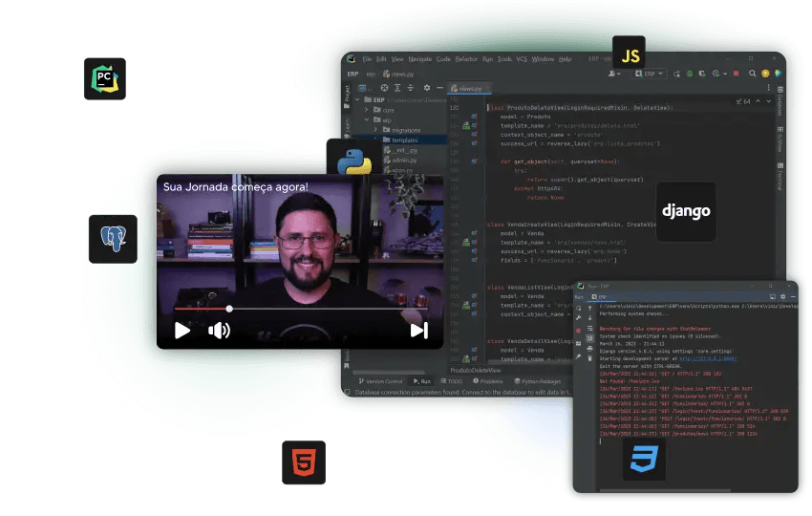This screenshot has height=516, width=812.
Task: Click the PyCharm logo tile
Action: pyautogui.click(x=105, y=78)
